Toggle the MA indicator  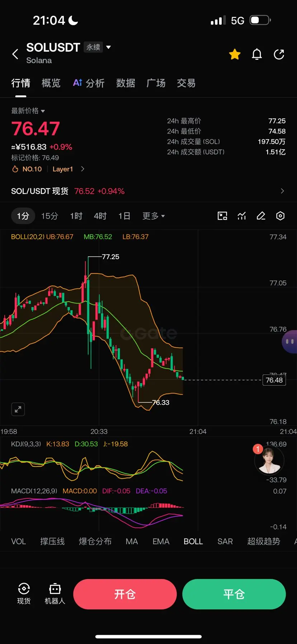click(x=132, y=541)
